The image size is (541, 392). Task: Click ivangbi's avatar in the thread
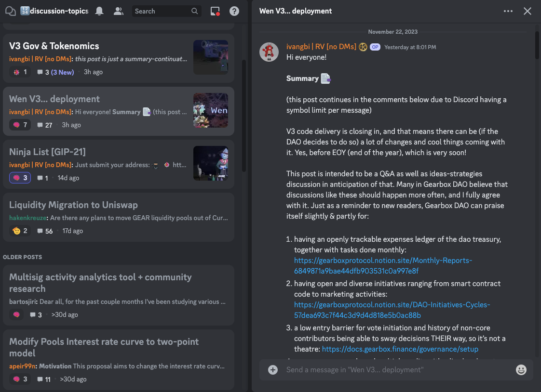pyautogui.click(x=269, y=52)
